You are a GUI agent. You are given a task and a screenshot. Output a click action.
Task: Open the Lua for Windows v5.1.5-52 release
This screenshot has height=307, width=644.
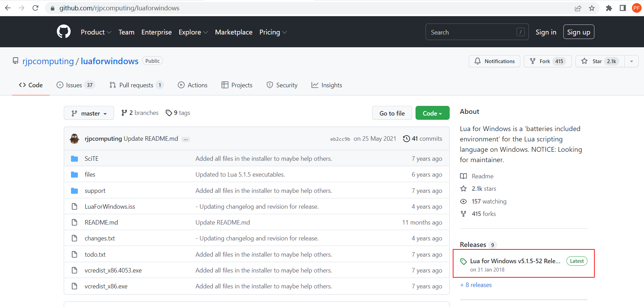tap(515, 261)
